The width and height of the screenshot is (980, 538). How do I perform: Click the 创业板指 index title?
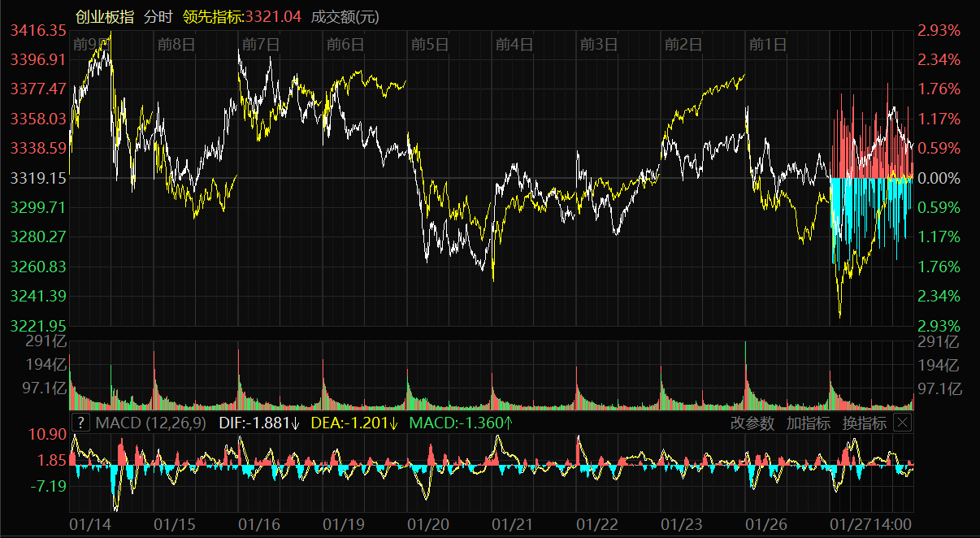click(105, 16)
